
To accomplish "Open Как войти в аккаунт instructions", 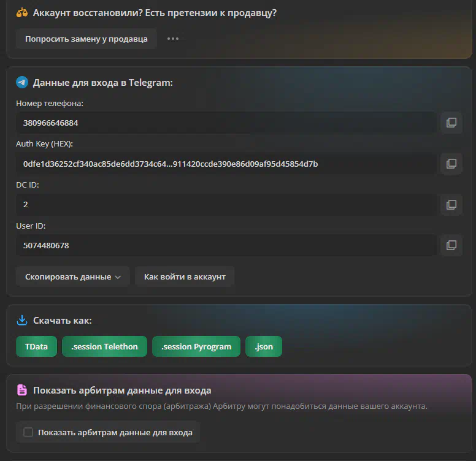I will [185, 276].
